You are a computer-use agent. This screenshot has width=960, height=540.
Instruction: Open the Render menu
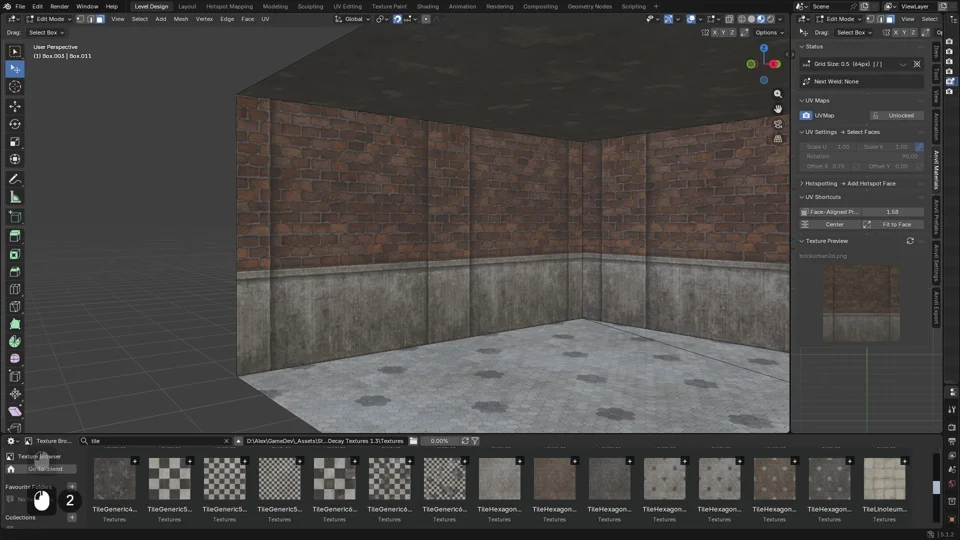coord(59,6)
